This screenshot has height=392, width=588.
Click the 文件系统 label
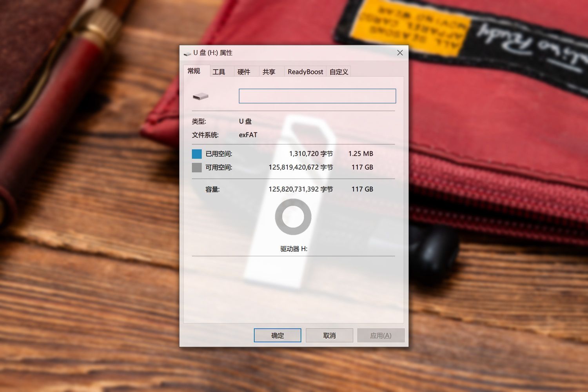(205, 135)
